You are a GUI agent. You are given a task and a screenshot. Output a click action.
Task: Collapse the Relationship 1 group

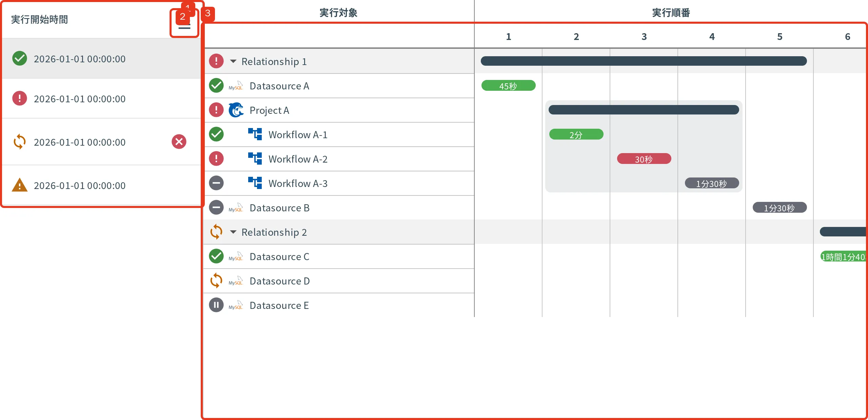pyautogui.click(x=233, y=61)
